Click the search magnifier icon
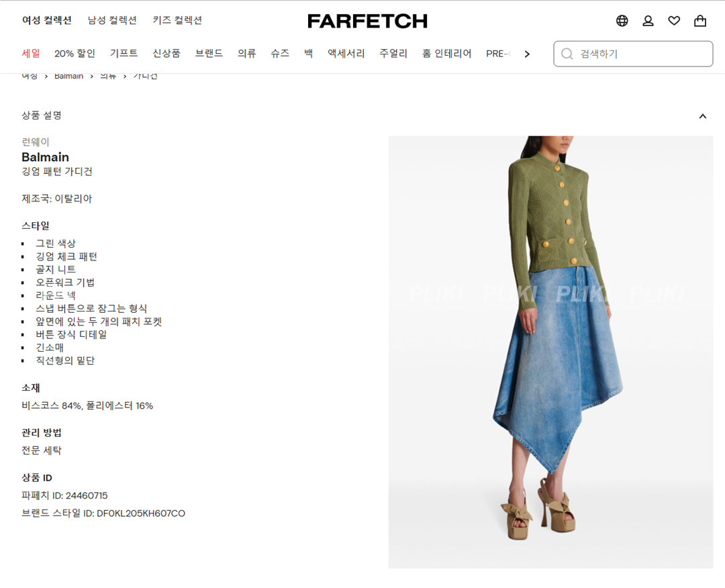This screenshot has width=725, height=588. pos(567,54)
